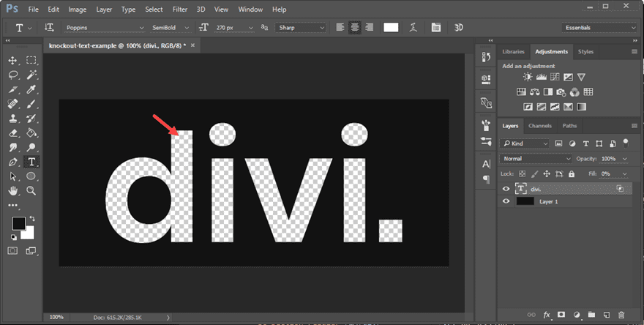The image size is (644, 325).
Task: Open the Normal blend mode dropdown
Action: 536,159
